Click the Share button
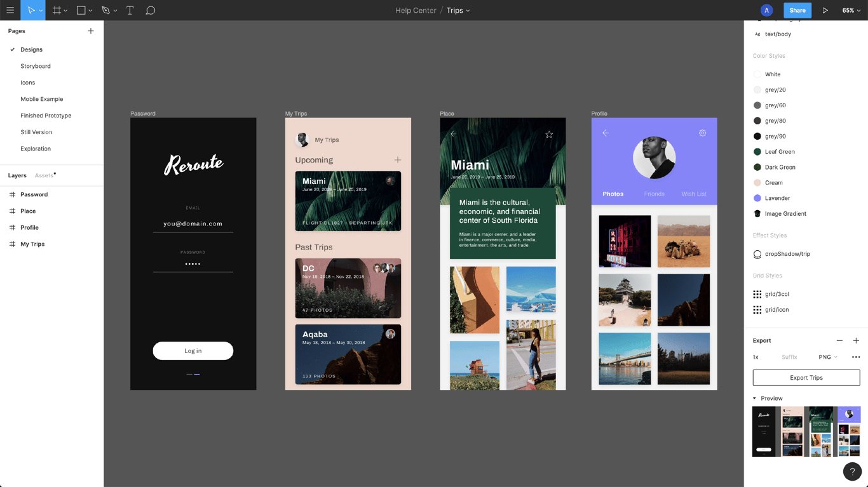The height and width of the screenshot is (487, 868). click(797, 10)
